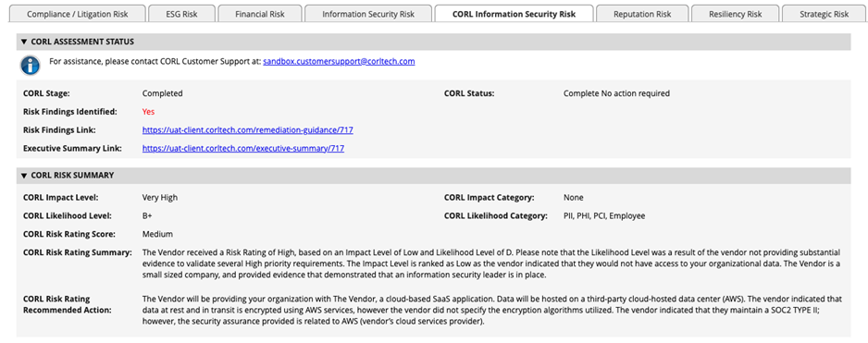Select the Information Security Risk tab
The width and height of the screenshot is (868, 343).
[368, 14]
